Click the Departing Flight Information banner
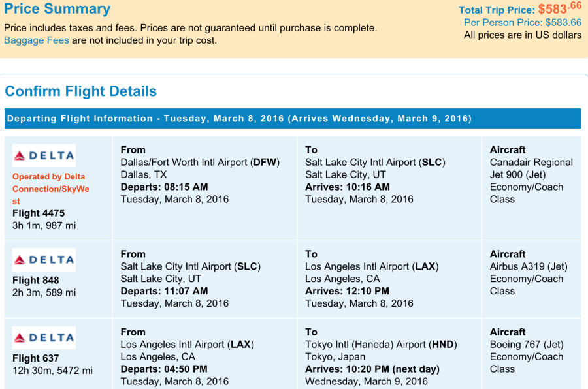The height and width of the screenshot is (389, 588). [293, 118]
